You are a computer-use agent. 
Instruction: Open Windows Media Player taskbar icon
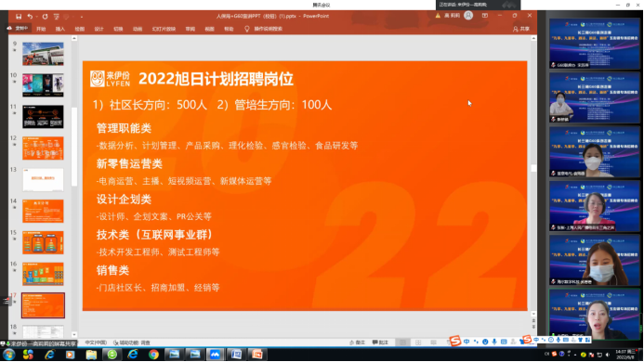click(x=71, y=355)
